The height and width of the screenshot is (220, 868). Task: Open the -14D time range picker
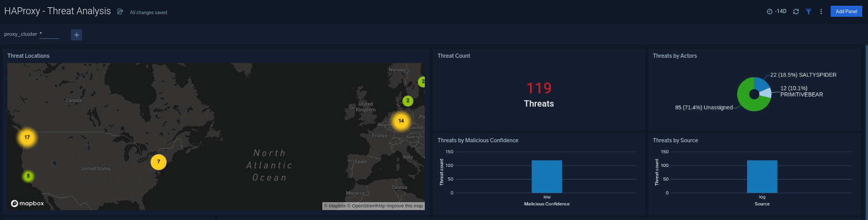777,12
